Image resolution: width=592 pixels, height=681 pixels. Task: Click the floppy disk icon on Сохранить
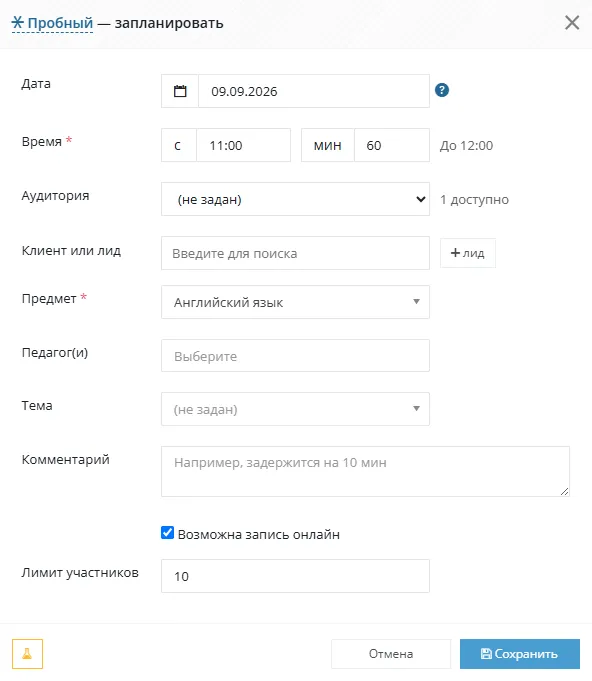tap(486, 654)
